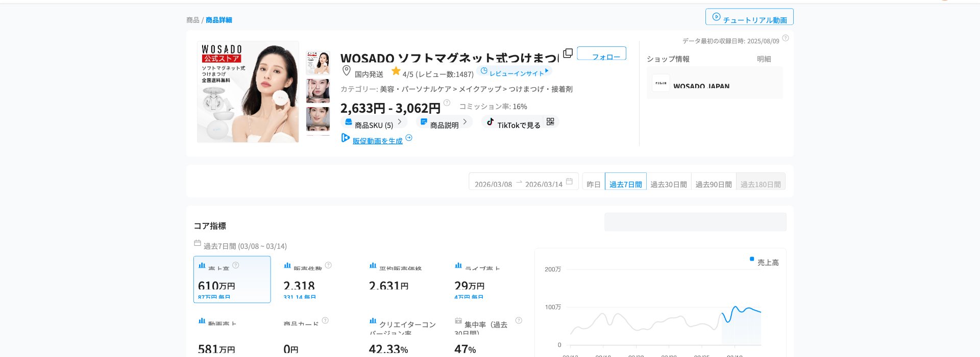This screenshot has width=980, height=357.
Task: Click the 47% concentration rate value
Action: pyautogui.click(x=465, y=349)
